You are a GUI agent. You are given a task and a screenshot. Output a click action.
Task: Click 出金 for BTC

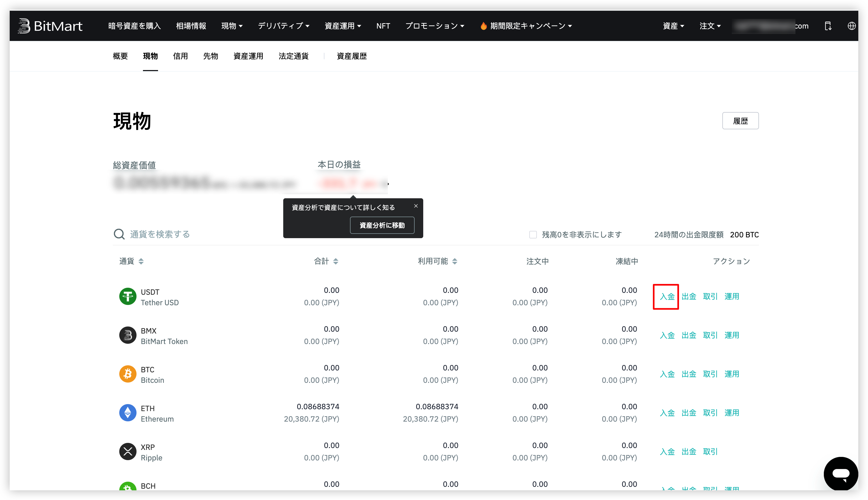tap(689, 374)
